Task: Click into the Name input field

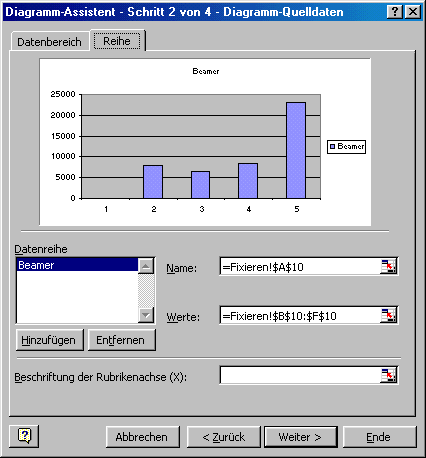Action: 300,267
